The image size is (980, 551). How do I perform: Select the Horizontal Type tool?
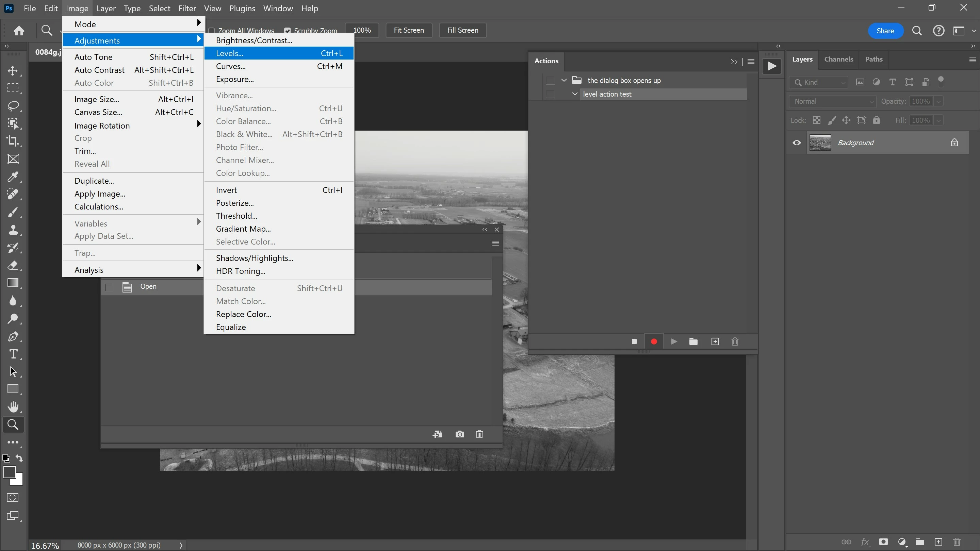pos(13,354)
